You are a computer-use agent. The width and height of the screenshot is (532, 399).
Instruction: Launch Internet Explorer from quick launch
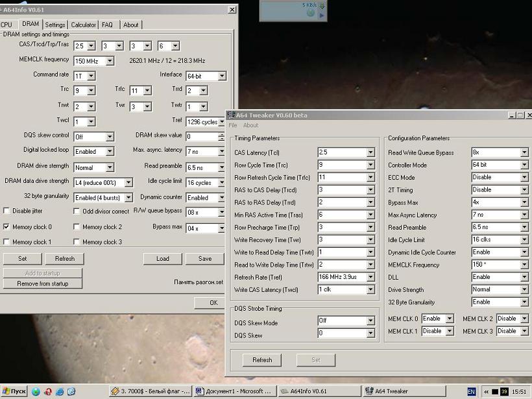[60, 391]
